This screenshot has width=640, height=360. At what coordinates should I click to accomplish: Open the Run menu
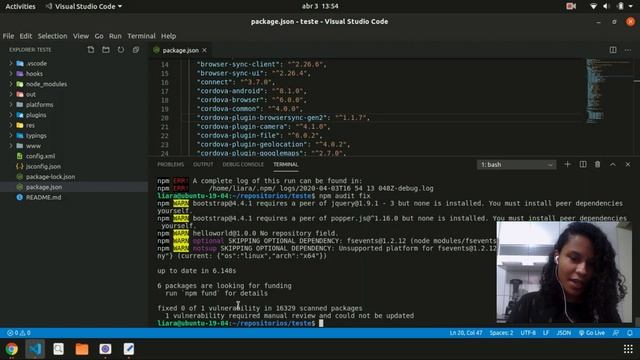pos(115,36)
